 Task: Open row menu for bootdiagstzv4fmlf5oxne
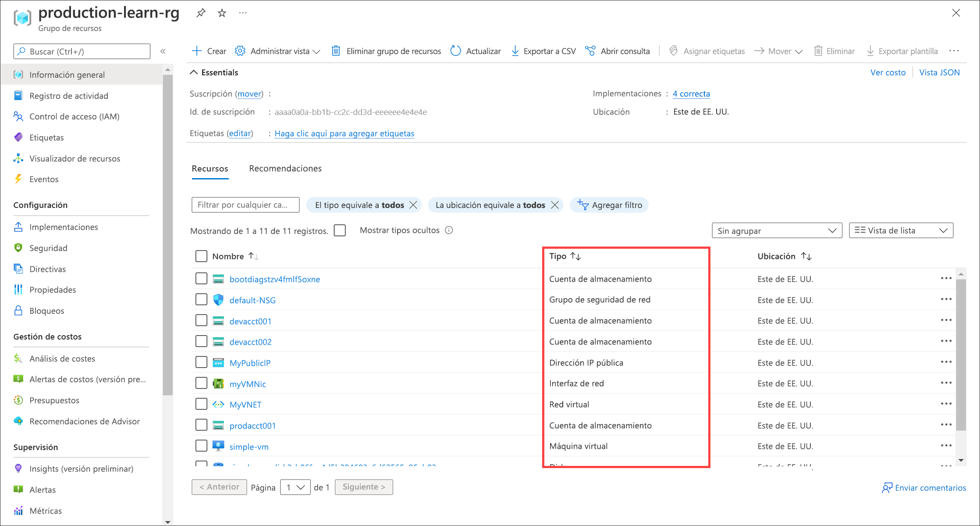(946, 279)
